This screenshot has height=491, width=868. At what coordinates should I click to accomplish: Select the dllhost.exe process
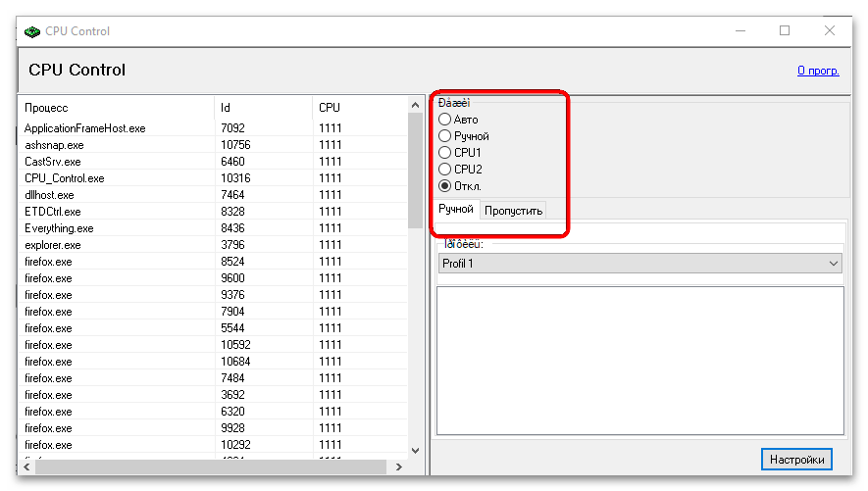pos(213,195)
